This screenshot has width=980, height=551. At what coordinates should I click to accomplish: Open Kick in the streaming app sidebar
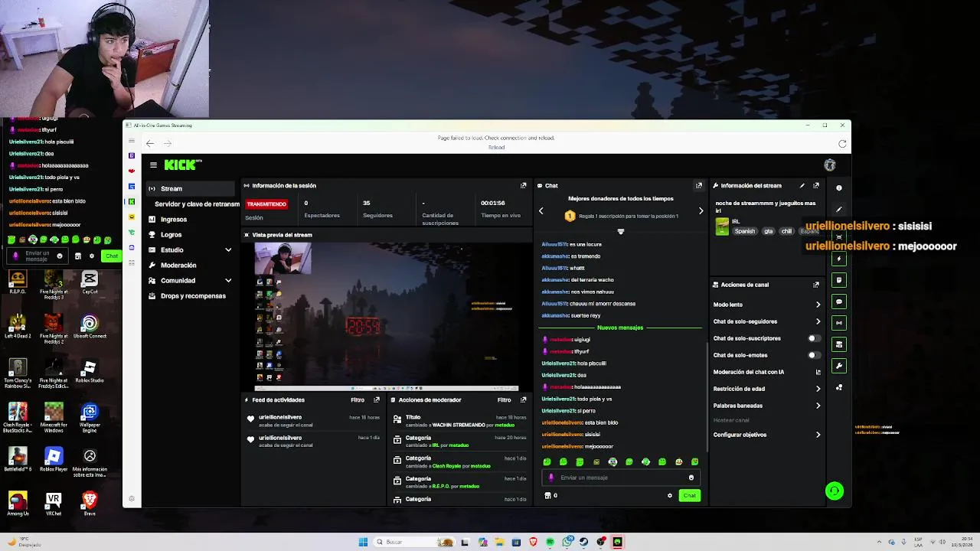tap(132, 201)
